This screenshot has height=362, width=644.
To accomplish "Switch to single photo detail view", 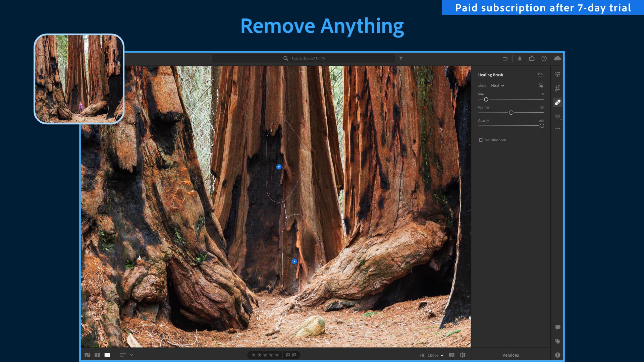I will coord(107,355).
